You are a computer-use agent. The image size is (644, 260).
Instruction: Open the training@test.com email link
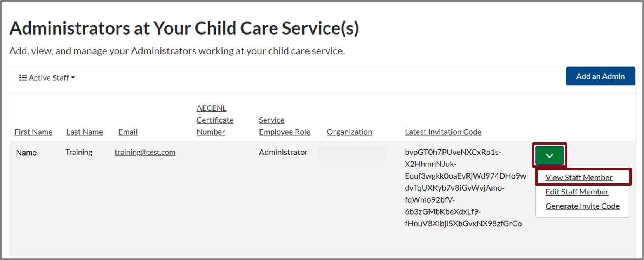[145, 152]
